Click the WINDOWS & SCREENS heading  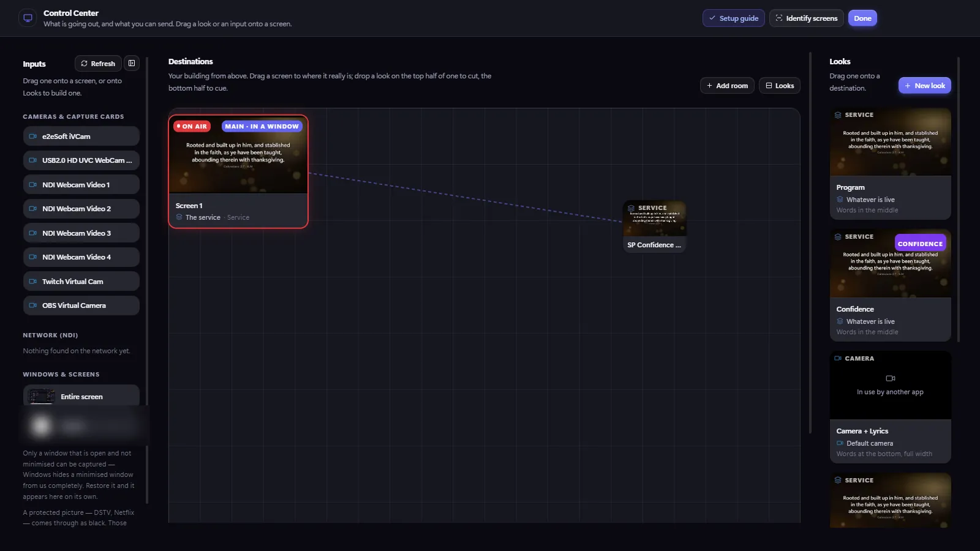tap(61, 375)
